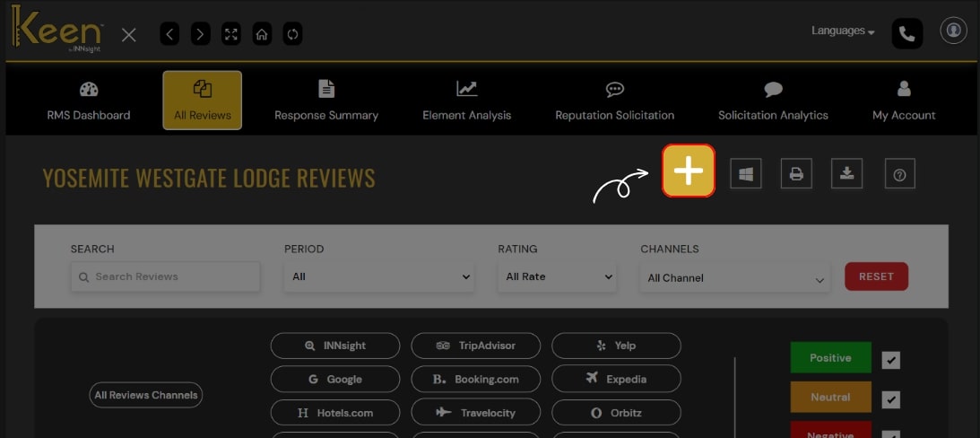This screenshot has height=438, width=980.
Task: Open the Element Analysis tab
Action: point(467,101)
